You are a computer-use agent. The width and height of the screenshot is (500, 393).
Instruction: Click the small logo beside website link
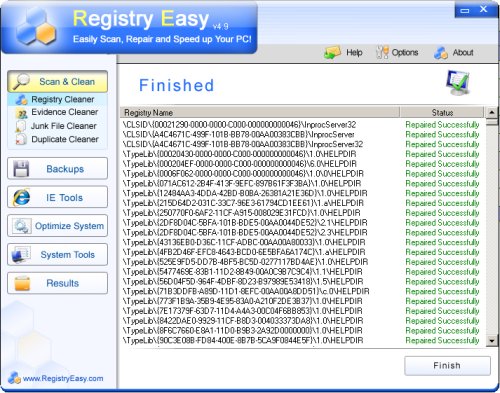(x=14, y=378)
